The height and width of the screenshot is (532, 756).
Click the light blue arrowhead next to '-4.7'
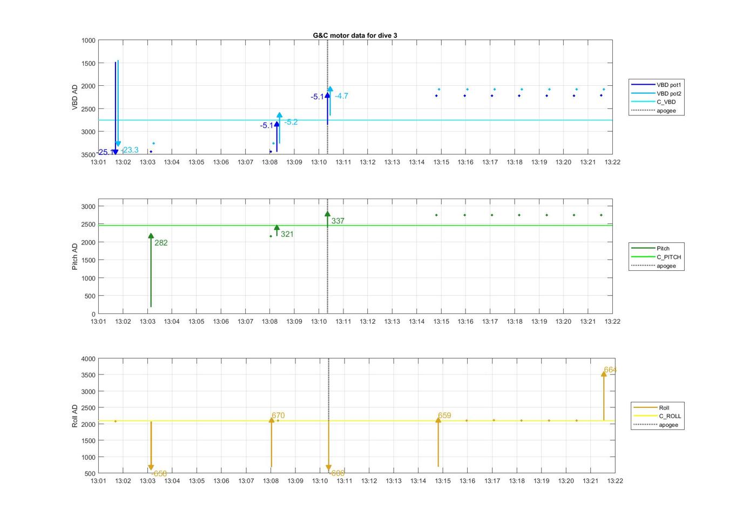330,89
